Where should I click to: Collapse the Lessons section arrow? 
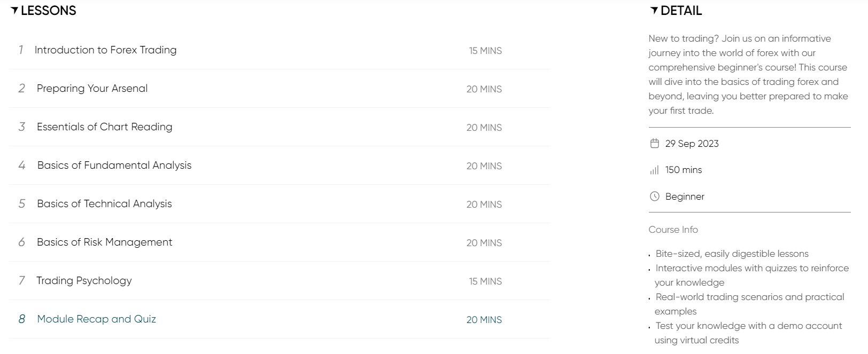point(14,10)
